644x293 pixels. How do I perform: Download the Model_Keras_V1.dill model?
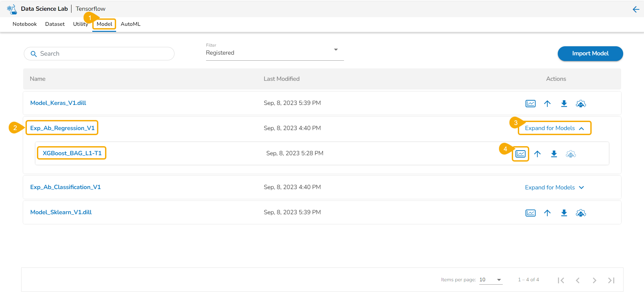point(564,104)
